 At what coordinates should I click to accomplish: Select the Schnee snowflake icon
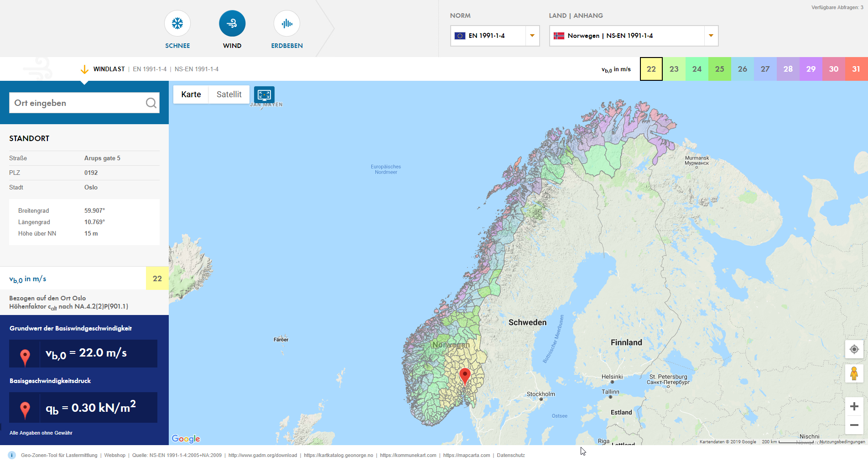pos(177,24)
